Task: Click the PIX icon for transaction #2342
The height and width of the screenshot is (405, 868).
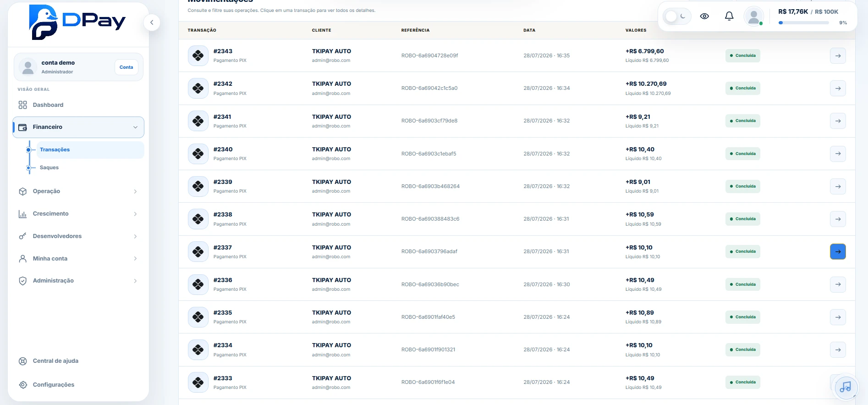Action: (x=198, y=88)
